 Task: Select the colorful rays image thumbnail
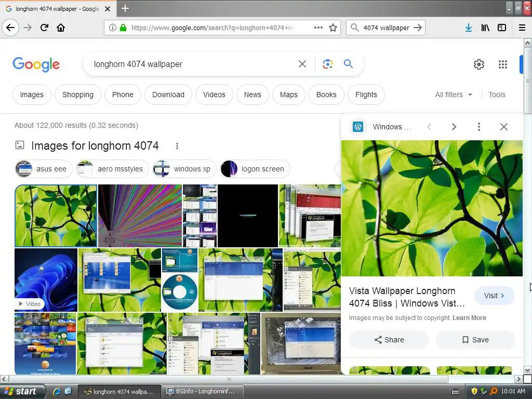(140, 216)
